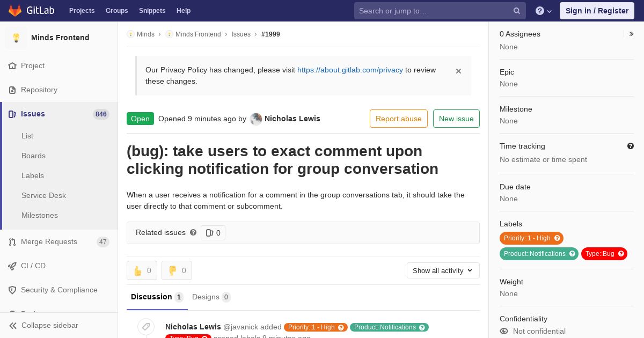Give a thumbs up reaction
This screenshot has height=338, width=644.
[x=142, y=270]
